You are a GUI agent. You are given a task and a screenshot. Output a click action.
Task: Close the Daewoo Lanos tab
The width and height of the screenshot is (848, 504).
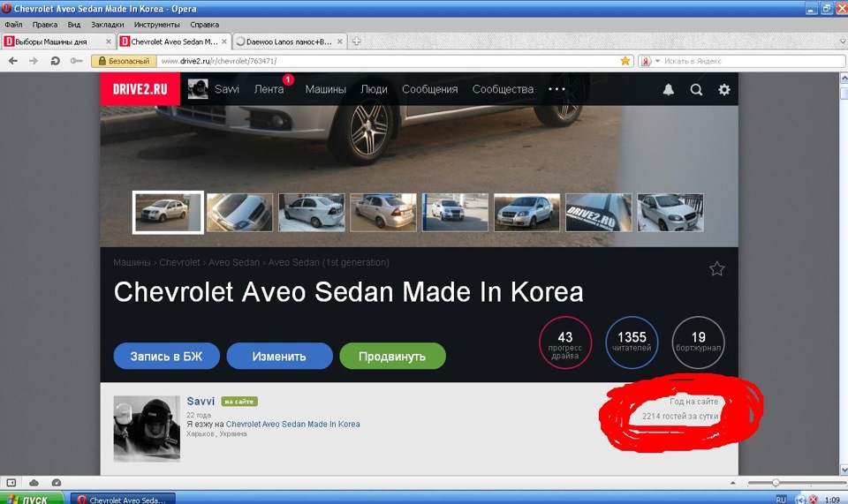pyautogui.click(x=339, y=41)
